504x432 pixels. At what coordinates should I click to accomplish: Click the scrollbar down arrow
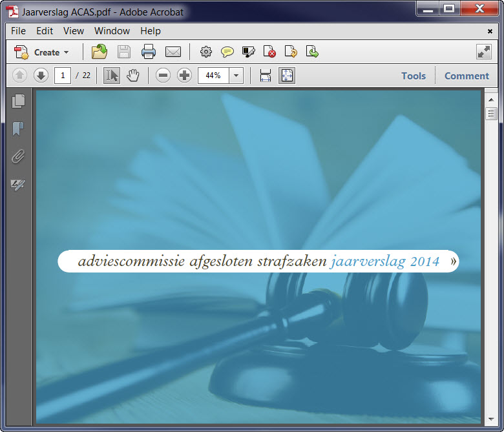491,419
